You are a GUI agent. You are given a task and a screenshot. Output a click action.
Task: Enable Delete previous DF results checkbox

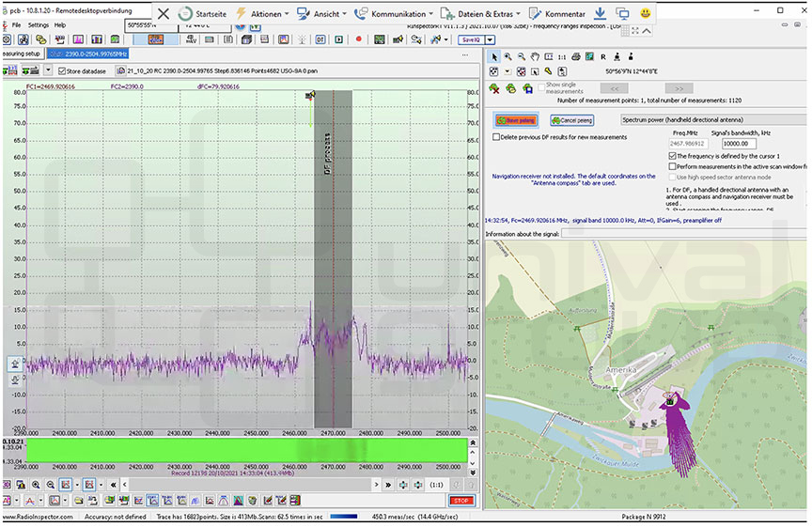497,137
